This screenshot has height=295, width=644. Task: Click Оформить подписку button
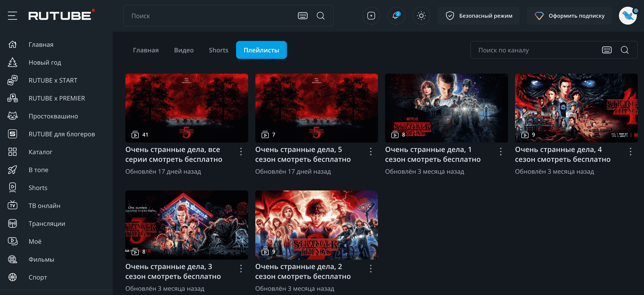tap(569, 16)
